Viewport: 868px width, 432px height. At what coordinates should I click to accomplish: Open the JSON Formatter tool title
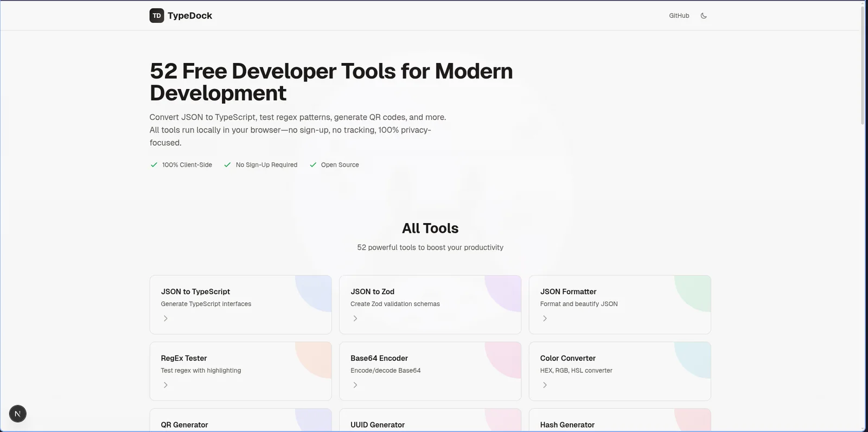[568, 291]
